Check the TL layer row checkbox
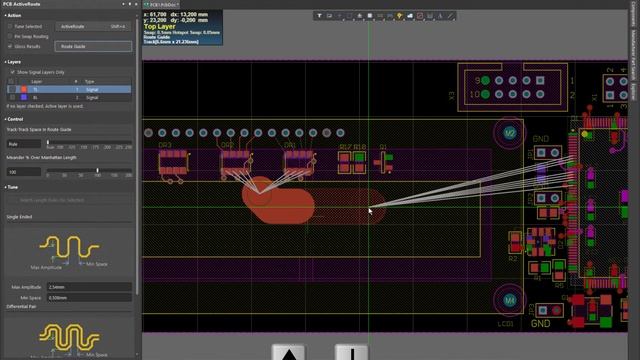This screenshot has width=640, height=360. click(12, 89)
